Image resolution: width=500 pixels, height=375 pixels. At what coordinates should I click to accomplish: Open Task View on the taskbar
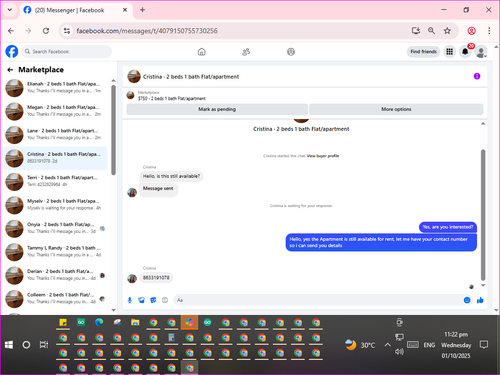point(44,345)
